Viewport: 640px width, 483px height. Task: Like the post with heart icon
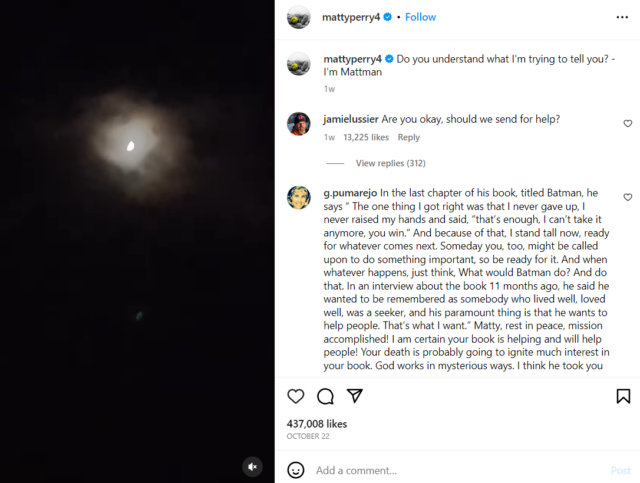tap(296, 396)
